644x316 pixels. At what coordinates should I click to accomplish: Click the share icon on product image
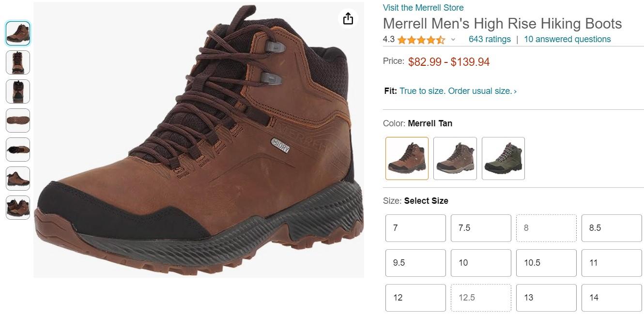point(348,19)
